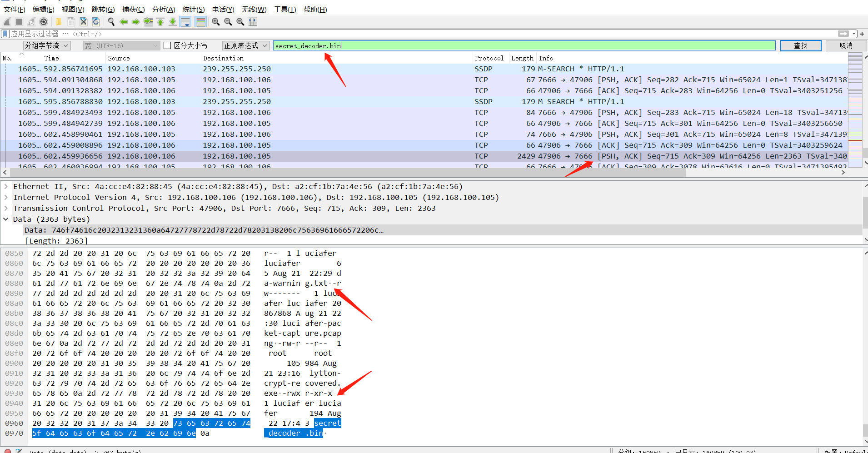868x453 pixels.
Task: Go forward to next packet arrow
Action: tap(135, 22)
